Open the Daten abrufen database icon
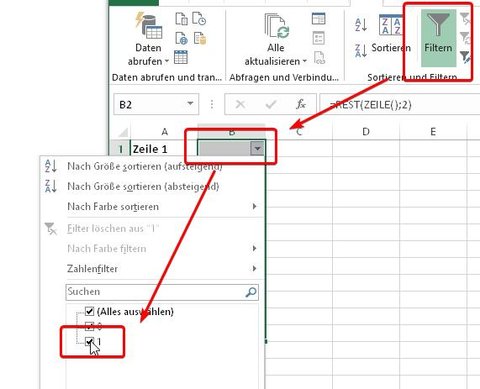 click(149, 25)
